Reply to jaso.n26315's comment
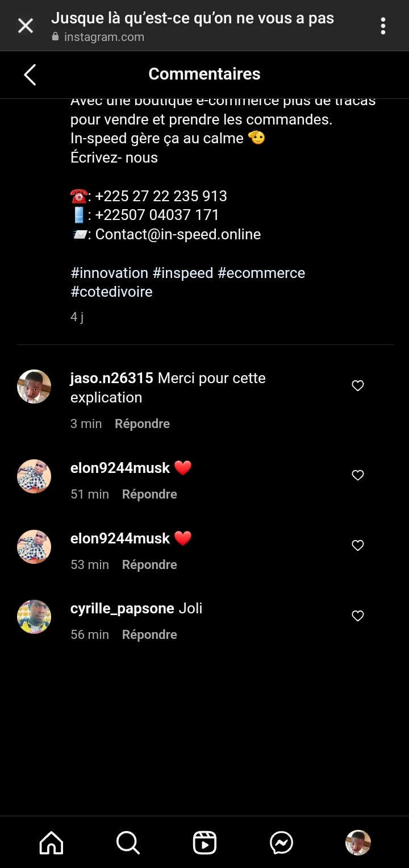The image size is (409, 868). 142,424
